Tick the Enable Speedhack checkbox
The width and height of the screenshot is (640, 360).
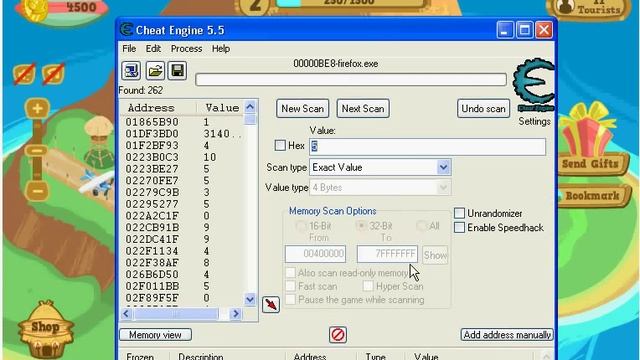click(459, 228)
